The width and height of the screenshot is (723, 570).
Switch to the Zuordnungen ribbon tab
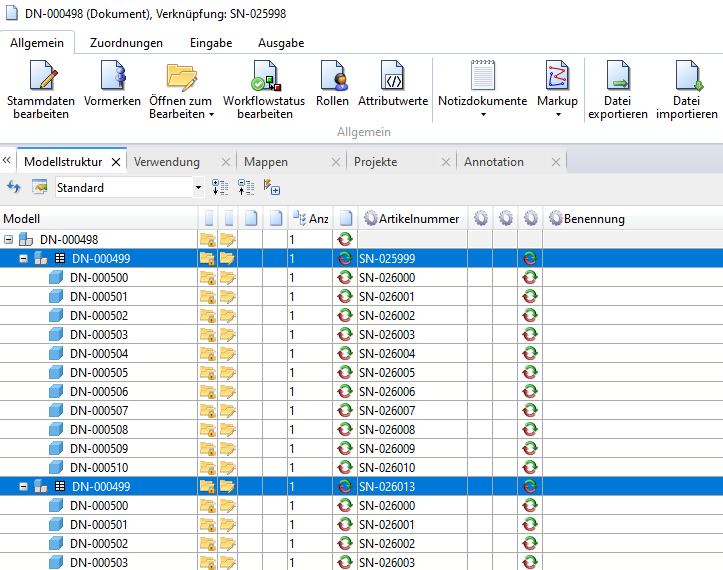[x=126, y=43]
